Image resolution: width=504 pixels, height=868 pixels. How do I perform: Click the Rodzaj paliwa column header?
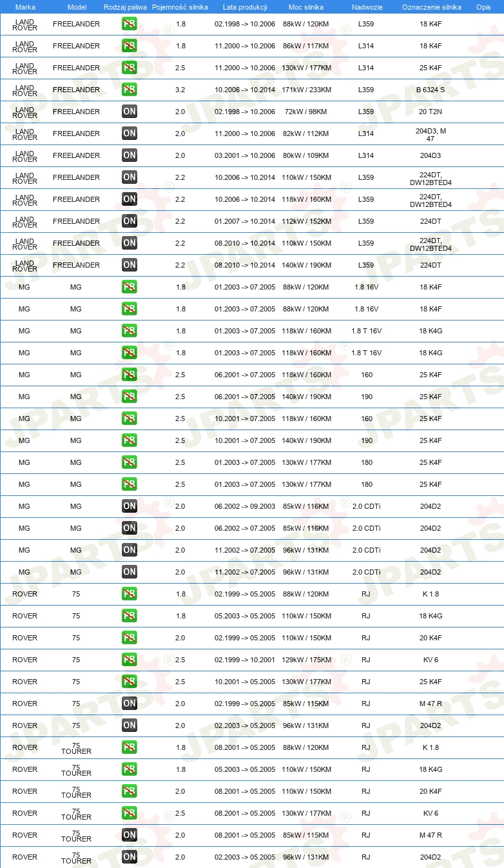[x=125, y=7]
